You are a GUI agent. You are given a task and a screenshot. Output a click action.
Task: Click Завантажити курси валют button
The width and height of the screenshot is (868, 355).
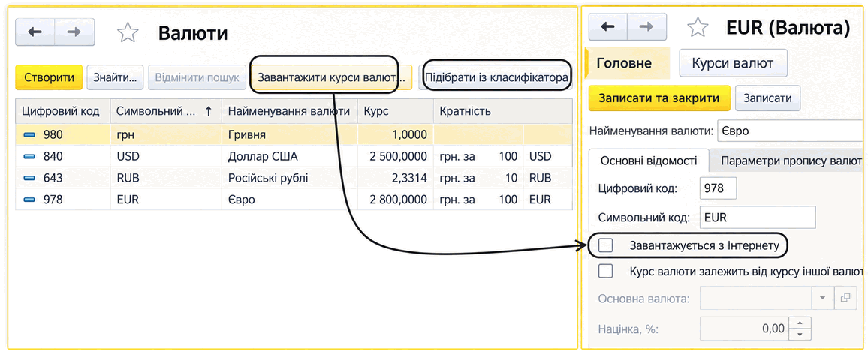click(x=332, y=77)
